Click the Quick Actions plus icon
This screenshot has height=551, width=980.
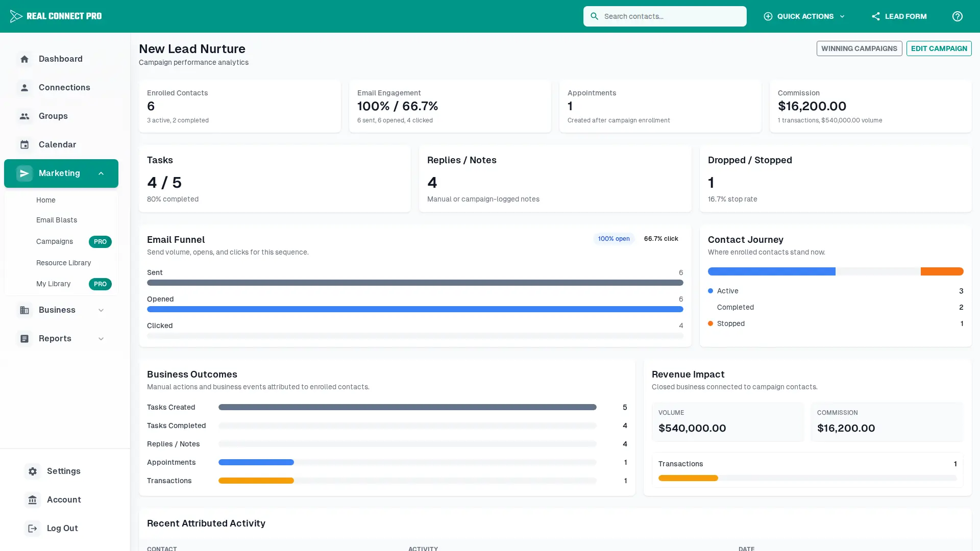pyautogui.click(x=768, y=16)
